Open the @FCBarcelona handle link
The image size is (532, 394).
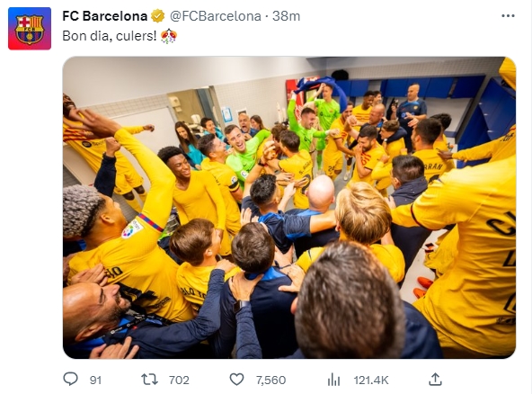pos(216,16)
